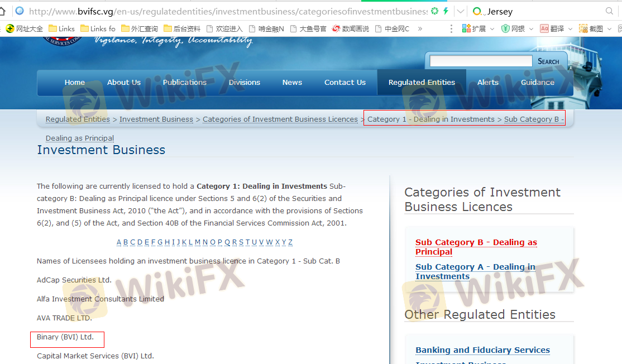The image size is (622, 364).
Task: Jump to letter A in alphabet index
Action: pyautogui.click(x=119, y=242)
